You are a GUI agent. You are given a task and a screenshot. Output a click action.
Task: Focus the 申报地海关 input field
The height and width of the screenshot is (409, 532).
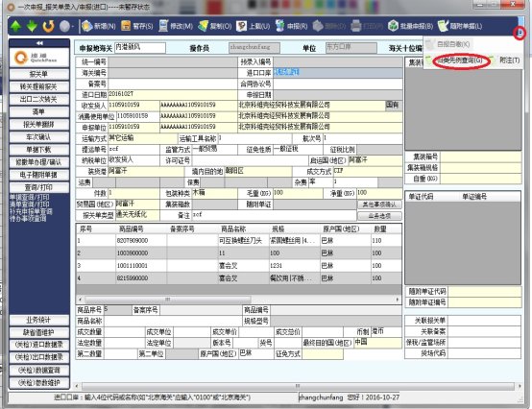click(x=140, y=48)
